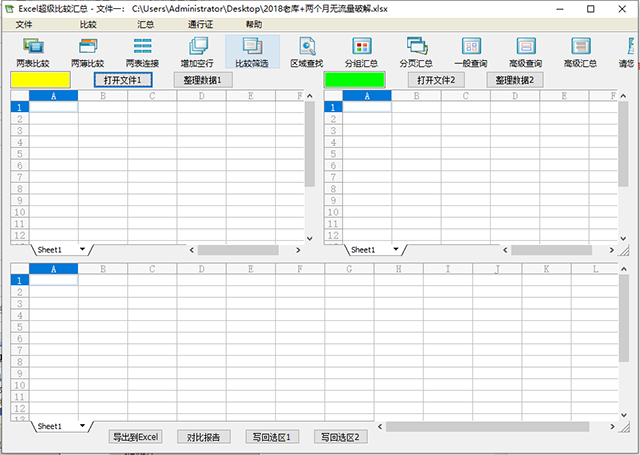Open the 对比报告 report
This screenshot has height=455, width=640.
[203, 437]
